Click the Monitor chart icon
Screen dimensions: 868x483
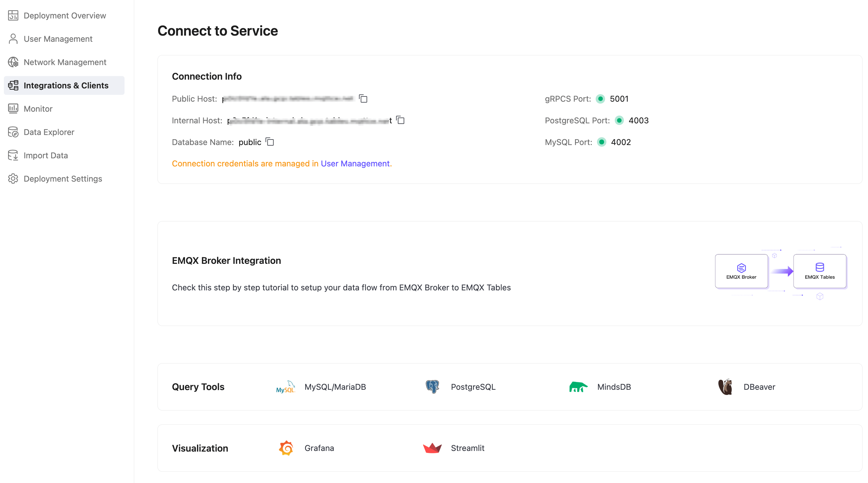[13, 108]
